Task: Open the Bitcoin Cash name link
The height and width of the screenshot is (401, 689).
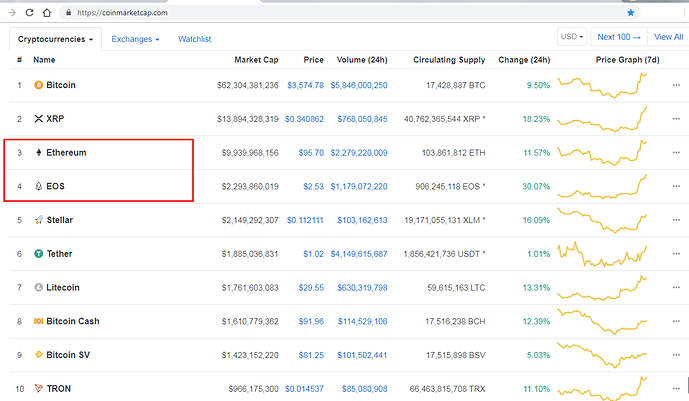Action: tap(73, 321)
